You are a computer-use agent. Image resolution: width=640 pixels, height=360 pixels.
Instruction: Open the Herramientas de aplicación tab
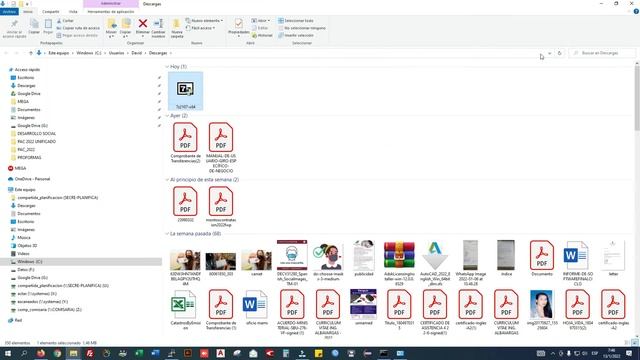pos(111,12)
